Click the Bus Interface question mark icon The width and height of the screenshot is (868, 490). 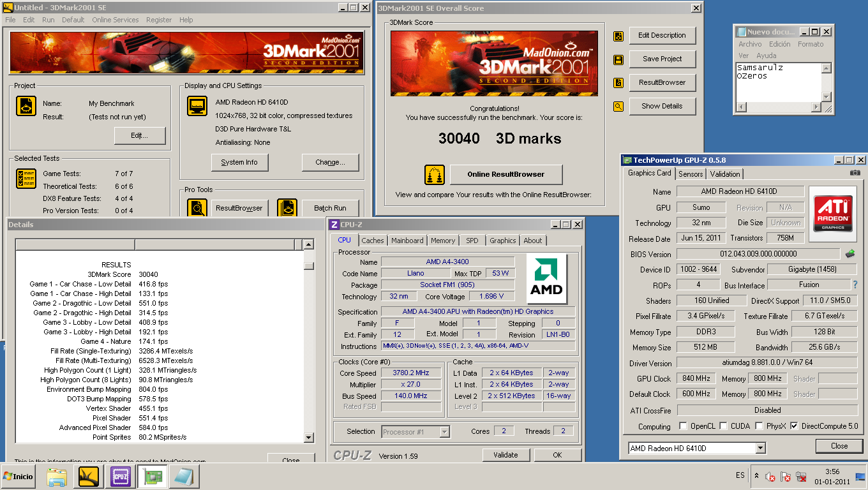click(855, 285)
